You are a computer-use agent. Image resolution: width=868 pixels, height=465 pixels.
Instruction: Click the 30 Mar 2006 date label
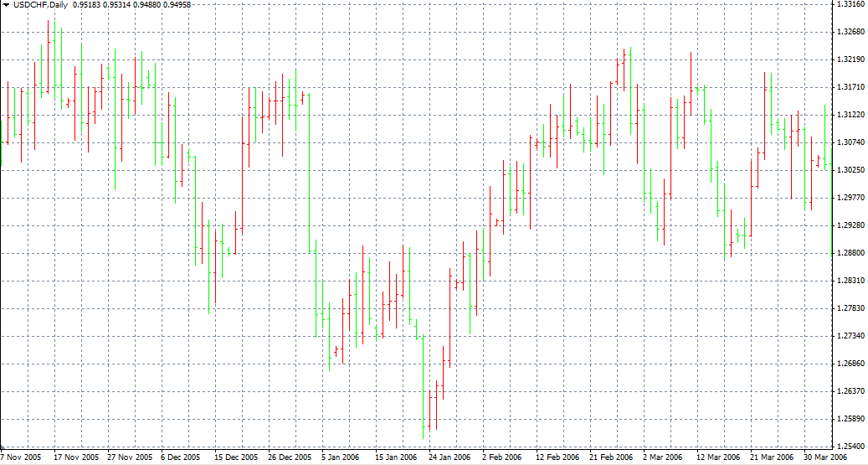pos(824,457)
